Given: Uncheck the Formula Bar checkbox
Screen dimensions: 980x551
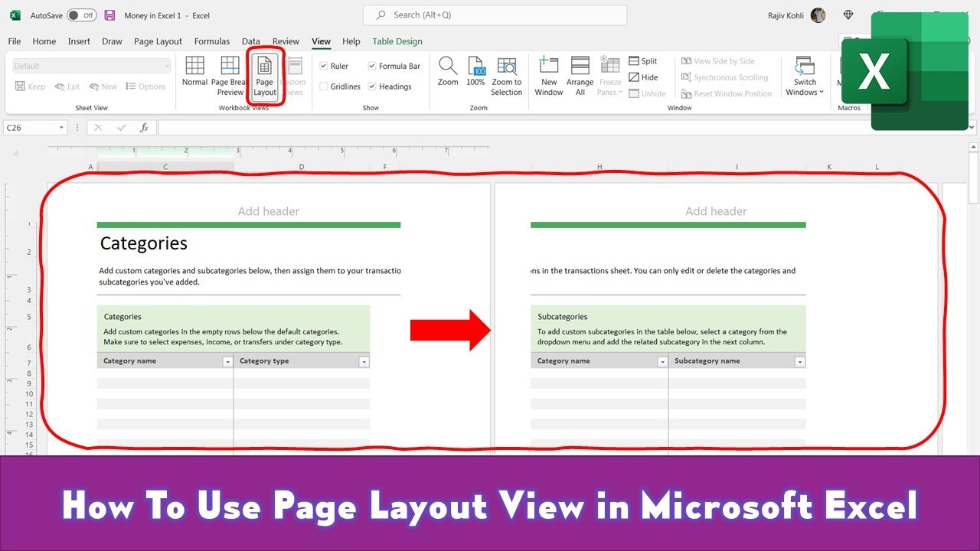Looking at the screenshot, I should click(372, 66).
